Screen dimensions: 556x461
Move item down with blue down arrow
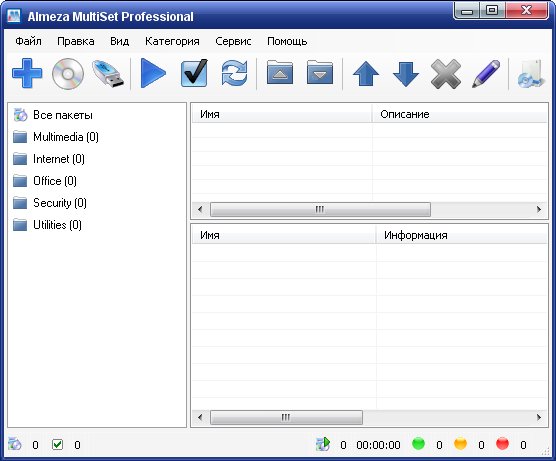[406, 74]
